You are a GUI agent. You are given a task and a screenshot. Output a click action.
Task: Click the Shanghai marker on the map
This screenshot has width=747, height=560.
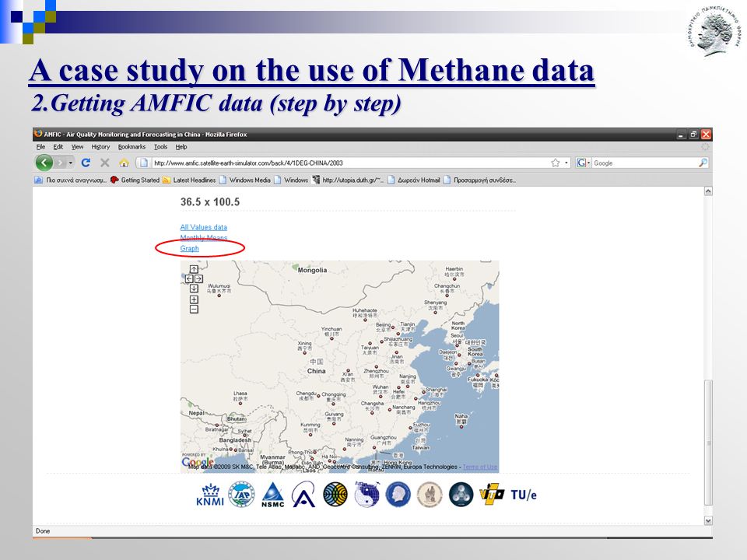click(423, 391)
